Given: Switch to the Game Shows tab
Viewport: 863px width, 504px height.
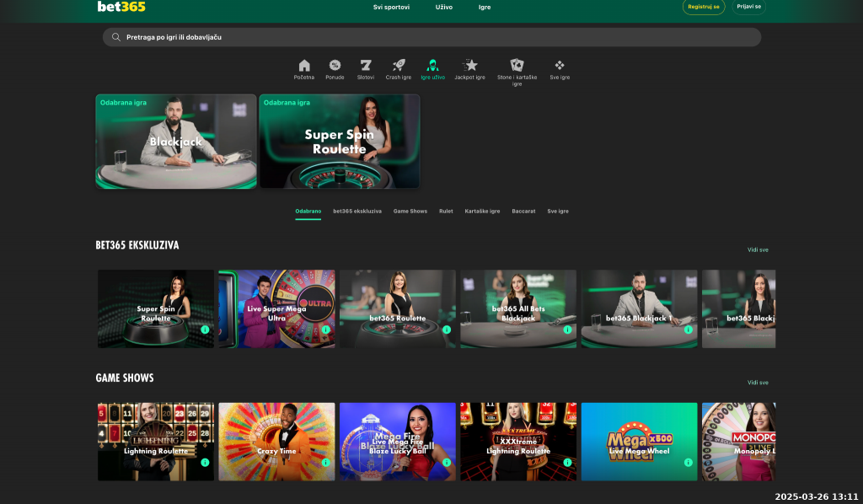Looking at the screenshot, I should point(410,211).
